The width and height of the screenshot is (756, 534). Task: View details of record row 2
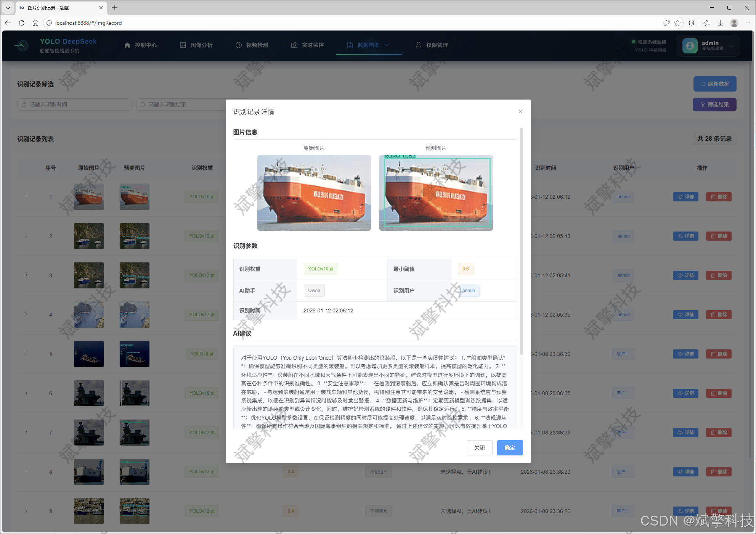[685, 236]
